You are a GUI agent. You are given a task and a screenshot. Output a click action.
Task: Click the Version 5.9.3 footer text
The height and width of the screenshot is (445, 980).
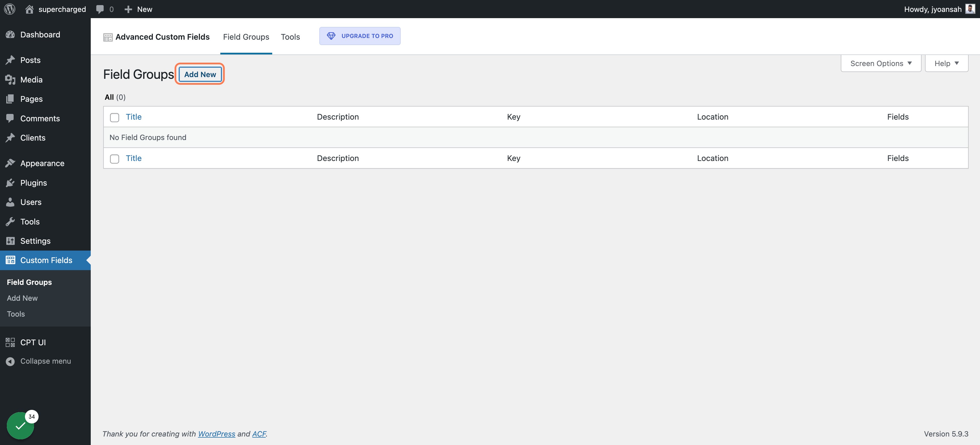946,434
